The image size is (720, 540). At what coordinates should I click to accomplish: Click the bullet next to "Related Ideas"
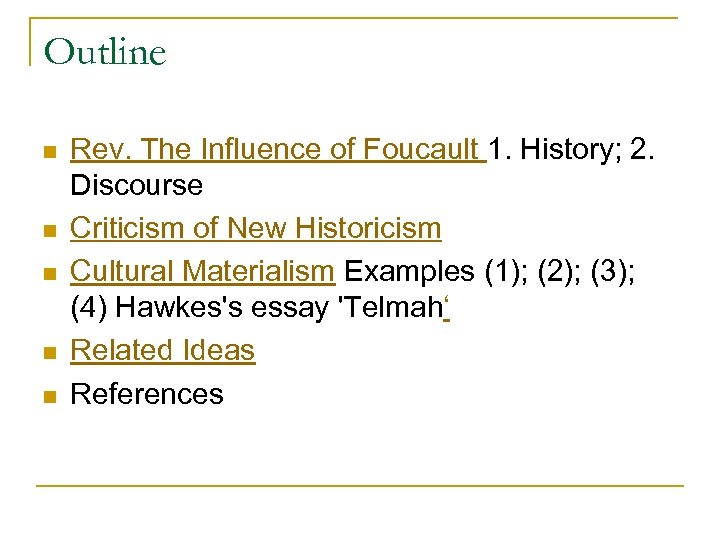[48, 354]
